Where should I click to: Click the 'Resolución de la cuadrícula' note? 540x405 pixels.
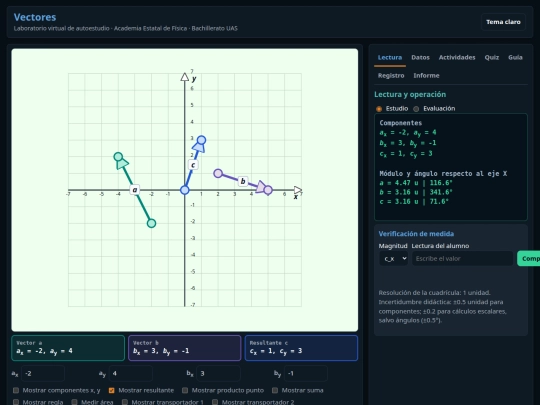point(435,293)
